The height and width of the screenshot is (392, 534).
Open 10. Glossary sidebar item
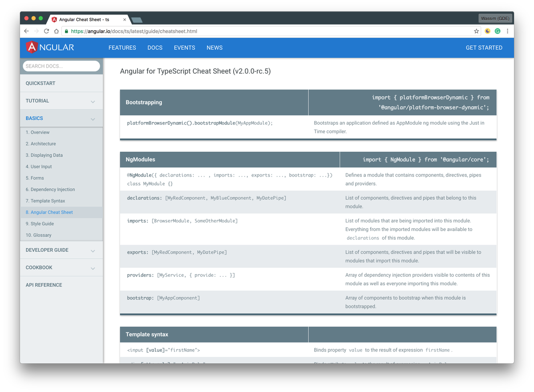coord(61,235)
